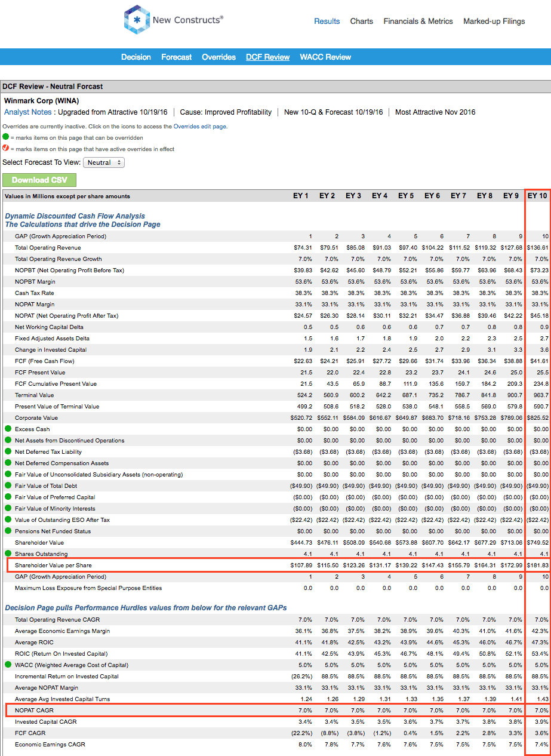Open the Charts top menu
Image resolution: width=551 pixels, height=756 pixels.
[x=362, y=21]
